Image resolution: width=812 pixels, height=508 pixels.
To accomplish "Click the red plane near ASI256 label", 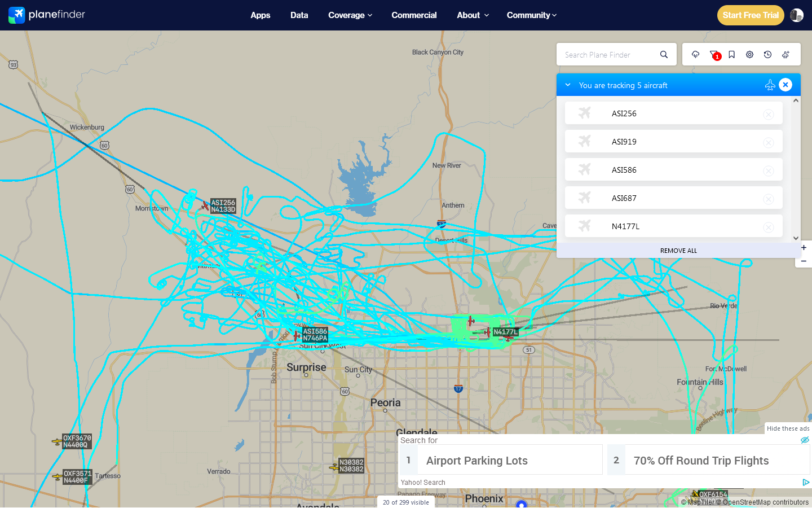I will point(205,206).
